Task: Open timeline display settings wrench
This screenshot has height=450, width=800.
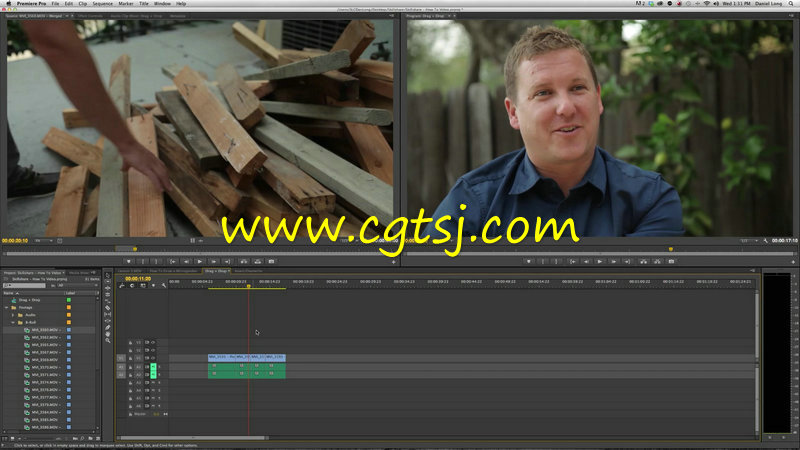Action: (164, 285)
